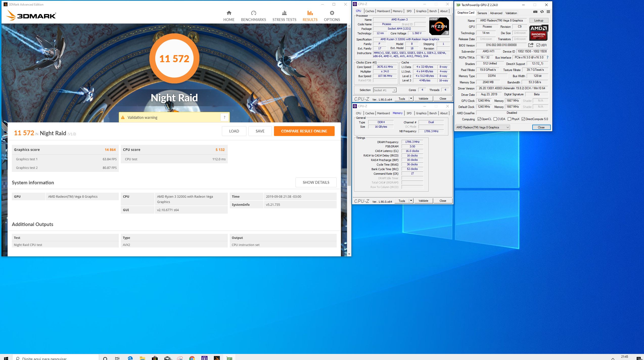Open Microsoft Store from the taskbar

pos(155,358)
